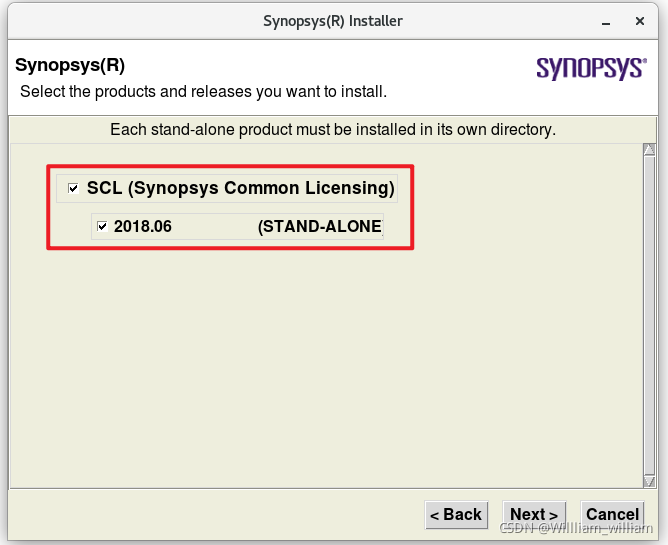668x545 pixels.
Task: Click the 'Select the products and releases' instruction text
Action: 204,92
